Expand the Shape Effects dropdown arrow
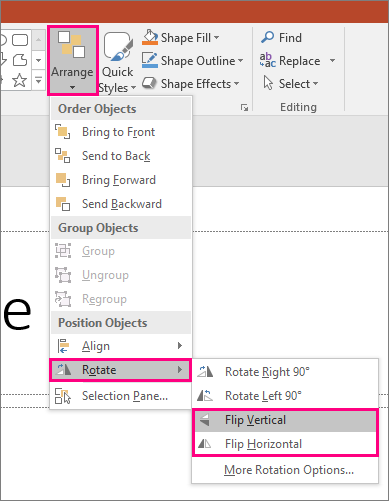 [236, 84]
